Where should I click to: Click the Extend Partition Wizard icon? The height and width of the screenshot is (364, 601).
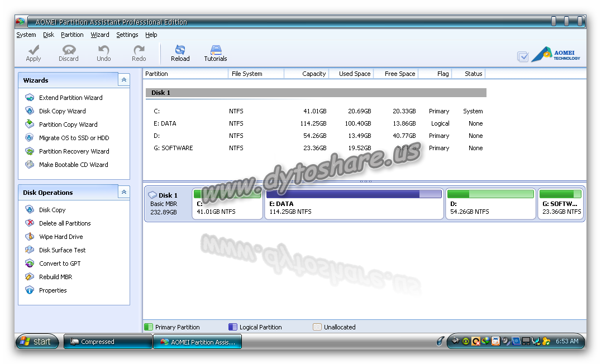[x=30, y=97]
